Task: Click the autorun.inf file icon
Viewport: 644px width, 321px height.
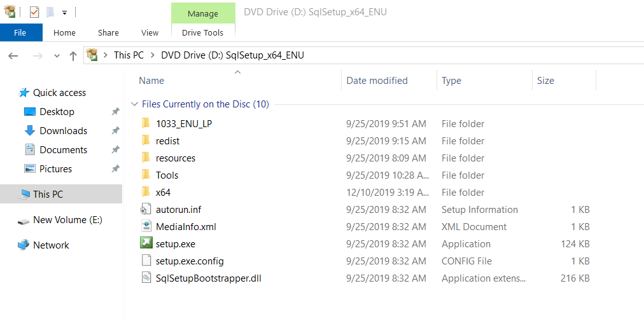Action: (145, 209)
